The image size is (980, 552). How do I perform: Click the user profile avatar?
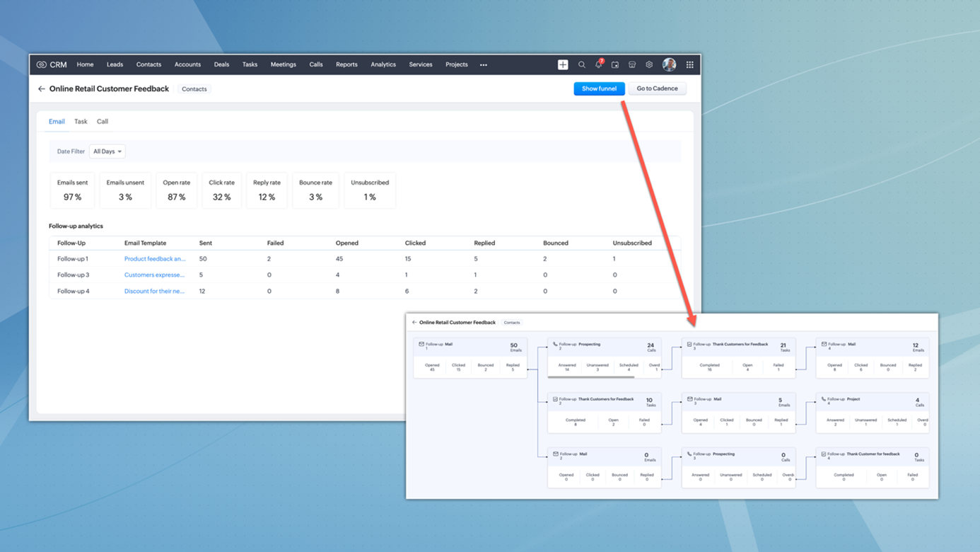coord(669,64)
